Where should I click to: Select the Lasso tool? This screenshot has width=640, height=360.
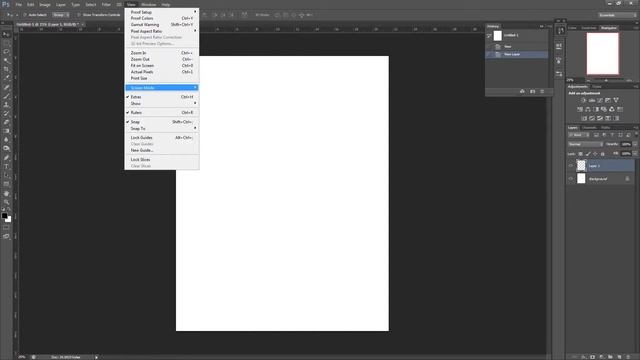(6, 52)
